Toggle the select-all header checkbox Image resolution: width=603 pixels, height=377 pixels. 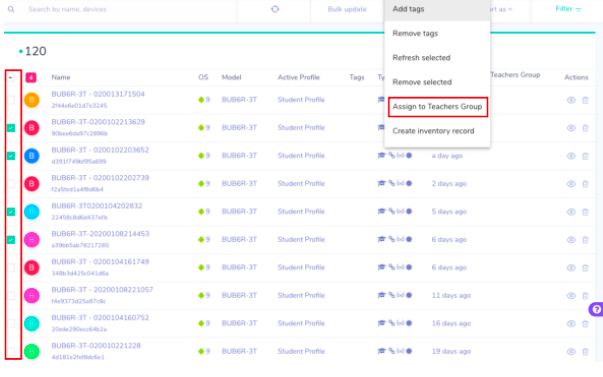pos(11,78)
